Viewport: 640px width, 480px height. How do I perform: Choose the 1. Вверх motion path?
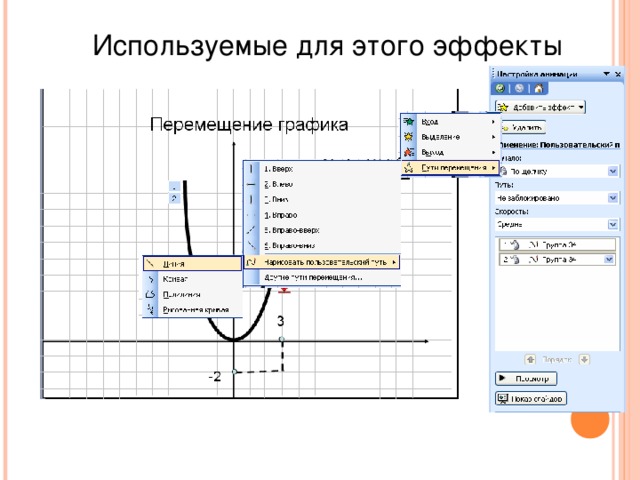[322, 169]
